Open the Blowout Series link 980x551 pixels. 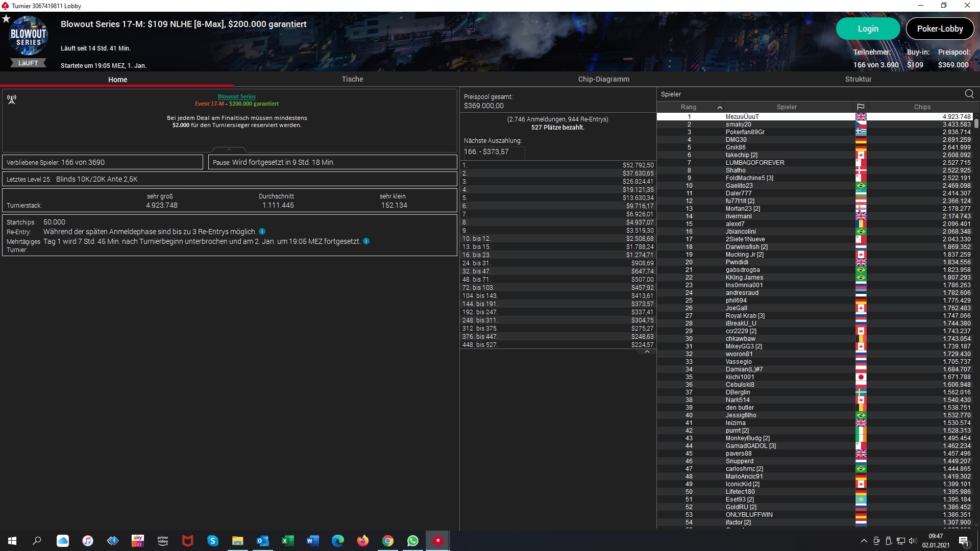point(236,96)
